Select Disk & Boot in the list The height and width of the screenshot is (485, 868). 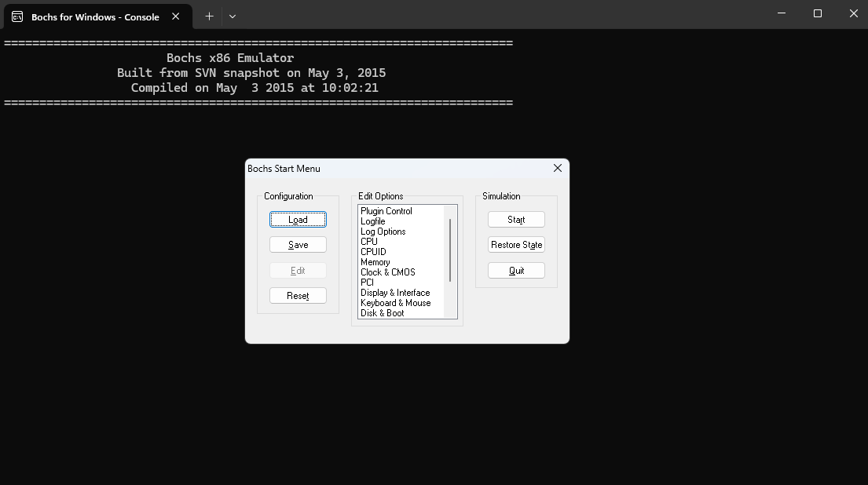383,313
